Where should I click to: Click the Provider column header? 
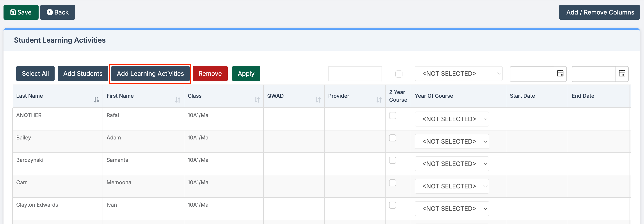[x=355, y=96]
